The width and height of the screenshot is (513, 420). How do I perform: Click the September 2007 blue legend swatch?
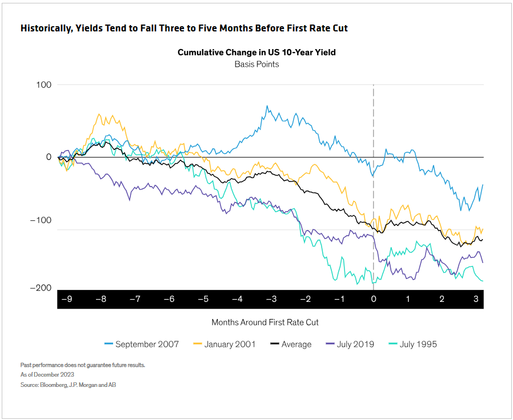point(109,344)
